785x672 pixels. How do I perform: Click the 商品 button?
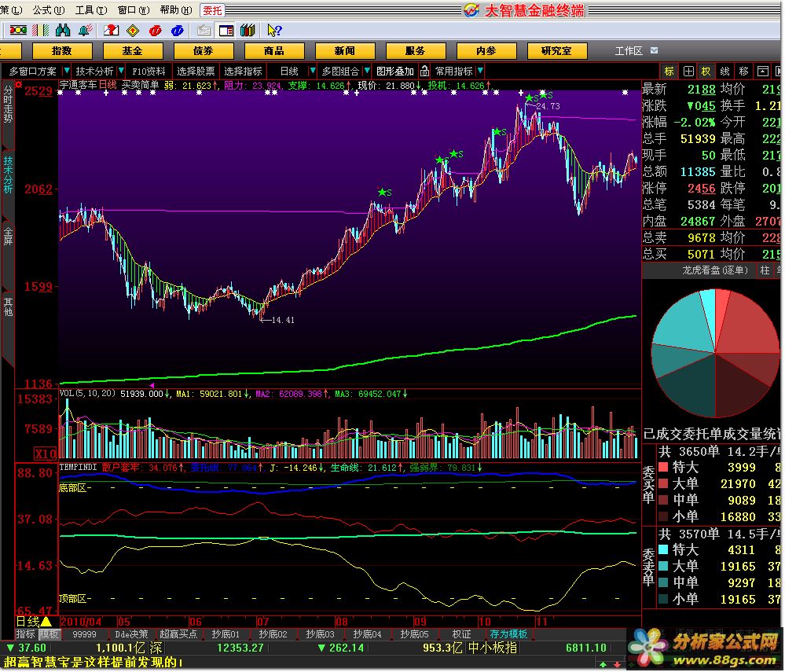tap(274, 50)
